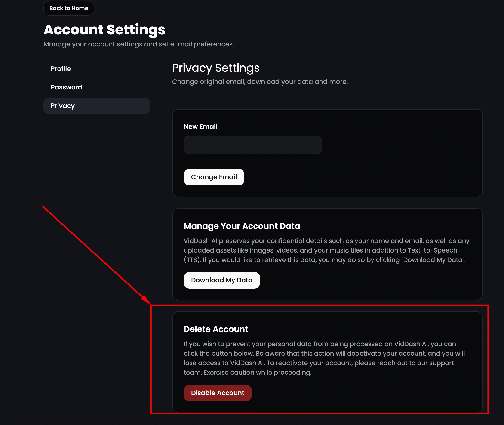504x425 pixels.
Task: Go to Profile via navigation panel
Action: click(x=61, y=69)
